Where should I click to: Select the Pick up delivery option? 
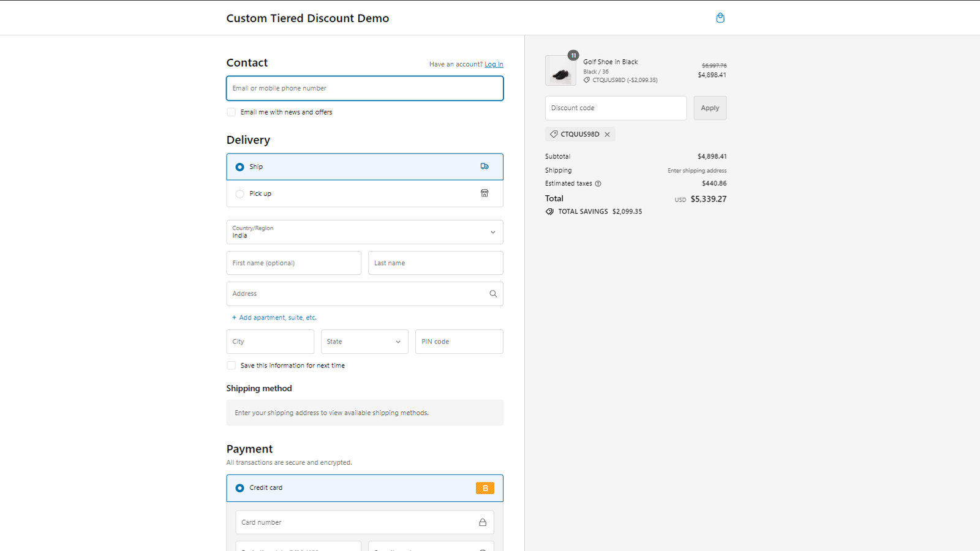coord(239,193)
